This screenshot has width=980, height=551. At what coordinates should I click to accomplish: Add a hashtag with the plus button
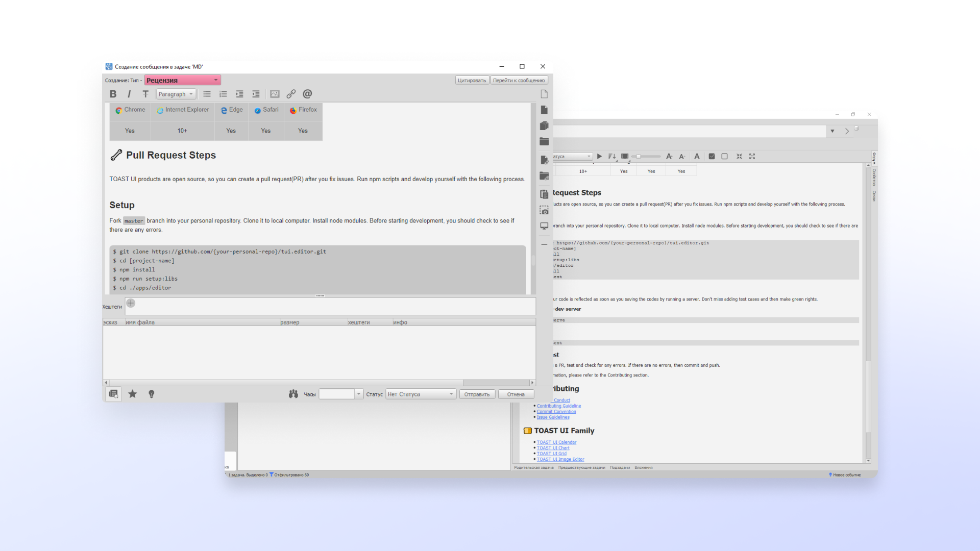[131, 303]
